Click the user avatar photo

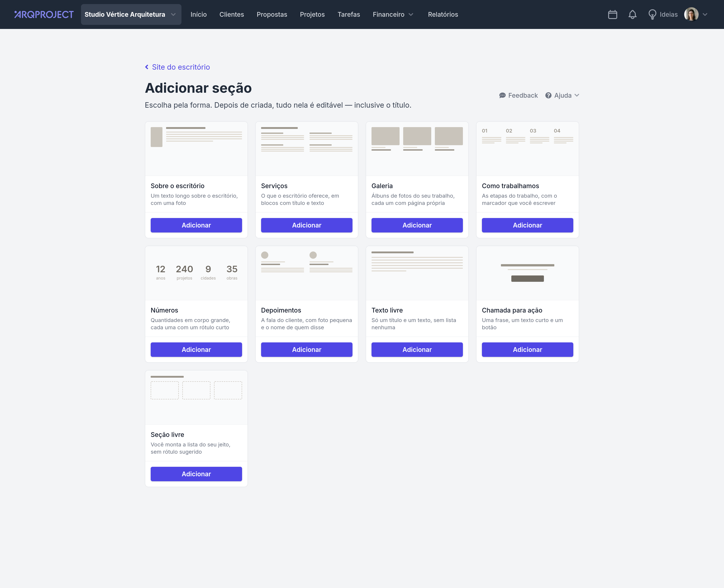[x=691, y=14]
